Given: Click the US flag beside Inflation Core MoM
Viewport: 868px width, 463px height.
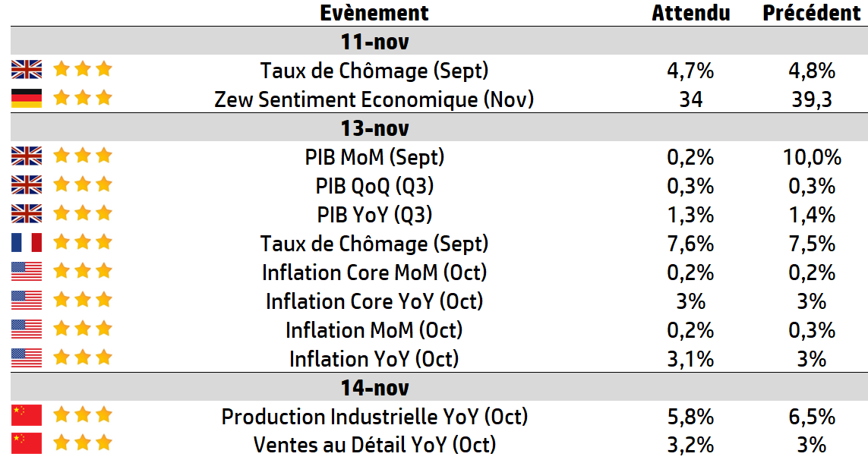Looking at the screenshot, I should click(x=27, y=272).
